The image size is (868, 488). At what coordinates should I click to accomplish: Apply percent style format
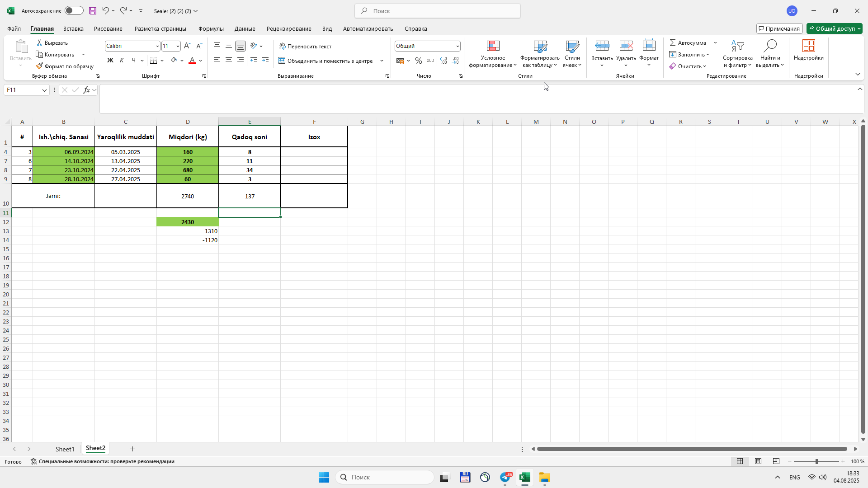point(419,61)
